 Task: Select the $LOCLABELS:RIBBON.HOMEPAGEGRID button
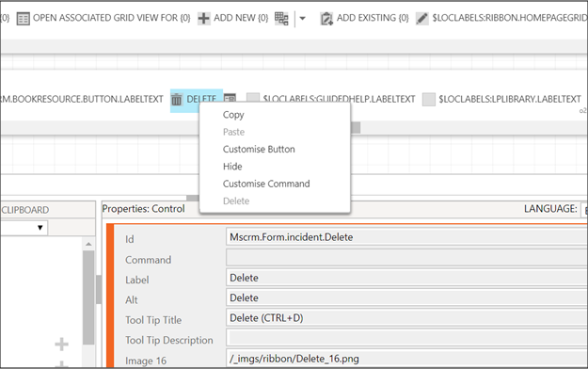point(501,18)
